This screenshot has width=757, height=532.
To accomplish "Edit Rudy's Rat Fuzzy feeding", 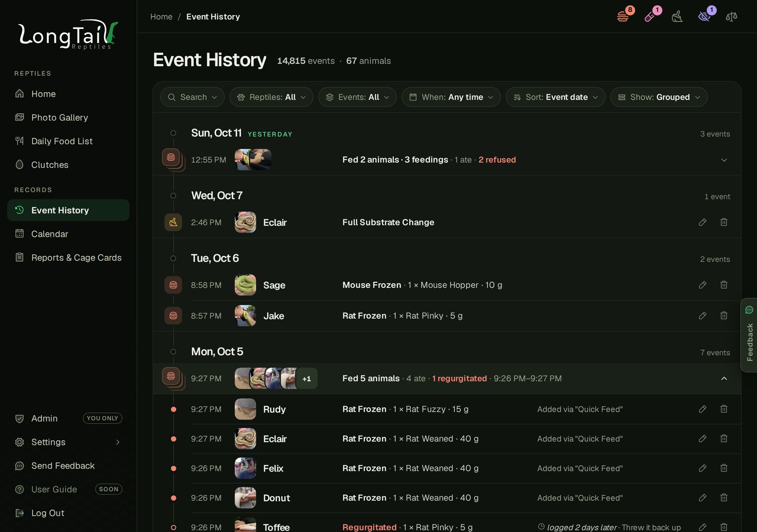I will point(703,409).
